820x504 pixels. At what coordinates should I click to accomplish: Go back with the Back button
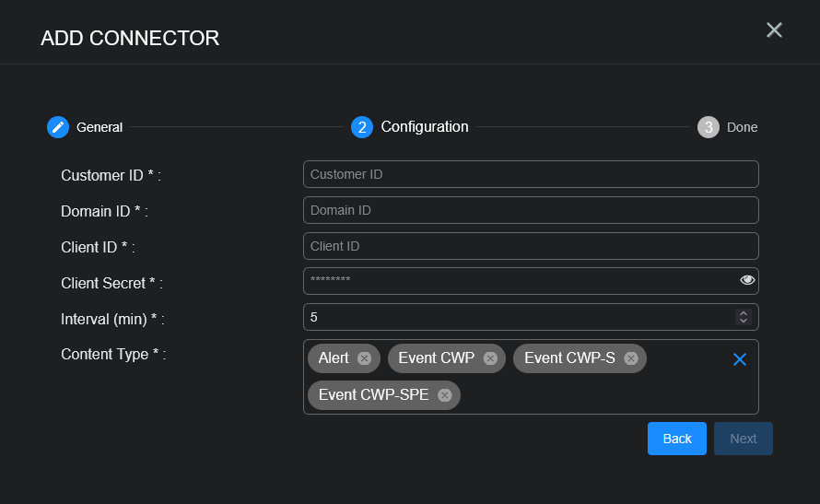pos(676,439)
